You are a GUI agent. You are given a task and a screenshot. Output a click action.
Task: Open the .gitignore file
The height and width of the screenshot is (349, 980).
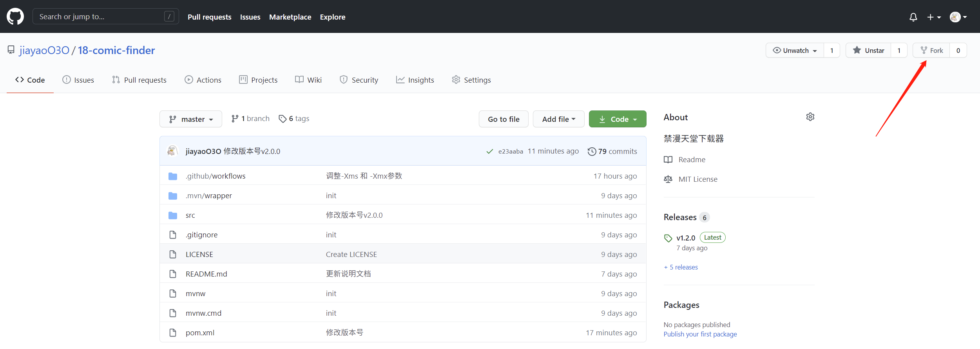pyautogui.click(x=201, y=235)
